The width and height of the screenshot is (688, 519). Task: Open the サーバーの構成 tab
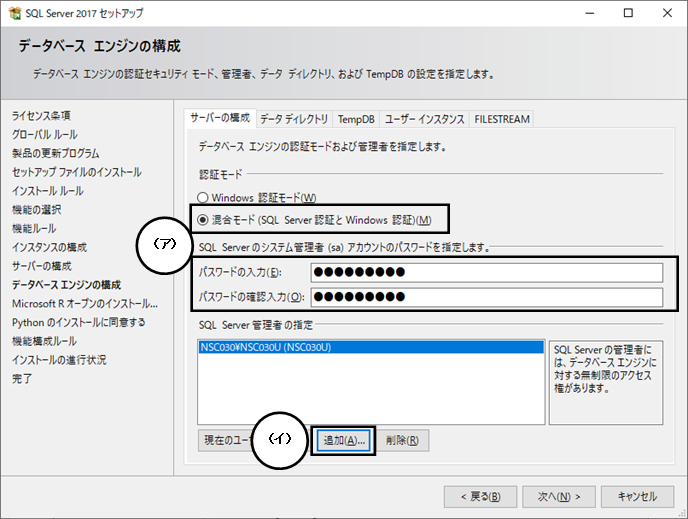coord(220,118)
